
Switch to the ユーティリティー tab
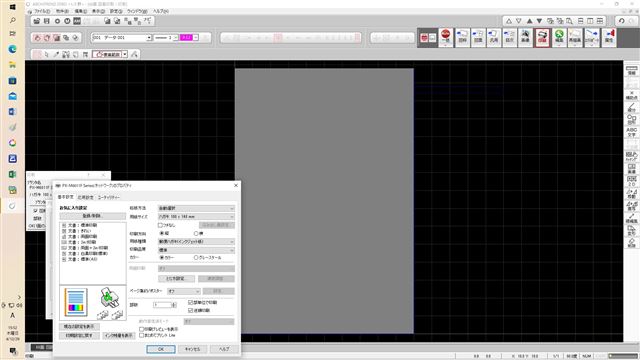109,197
